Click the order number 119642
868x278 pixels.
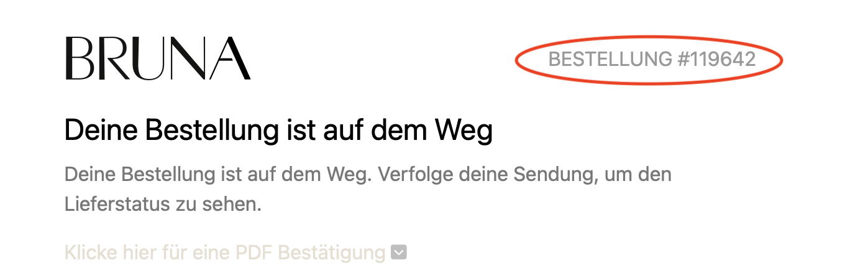click(x=724, y=60)
